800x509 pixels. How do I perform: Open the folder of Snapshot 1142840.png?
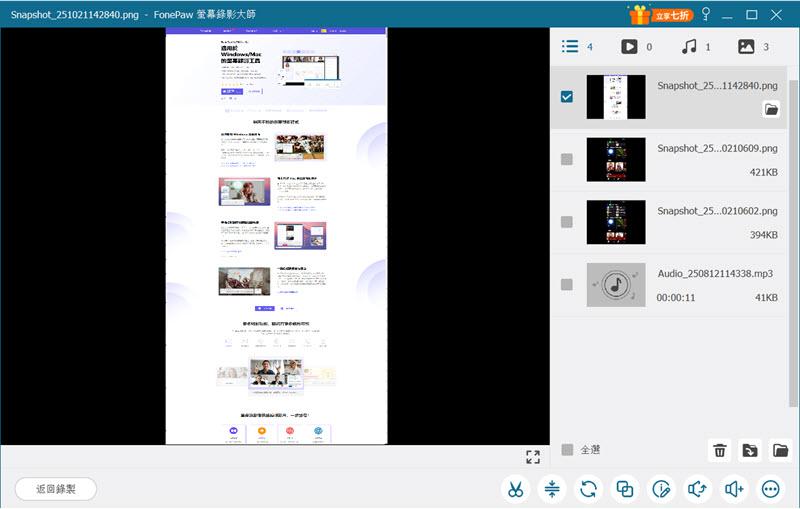point(771,110)
